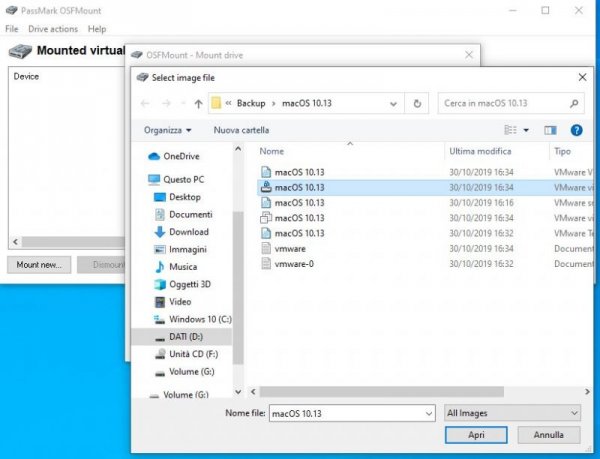
Task: Click the file list horizontal scrollbar
Action: point(382,392)
